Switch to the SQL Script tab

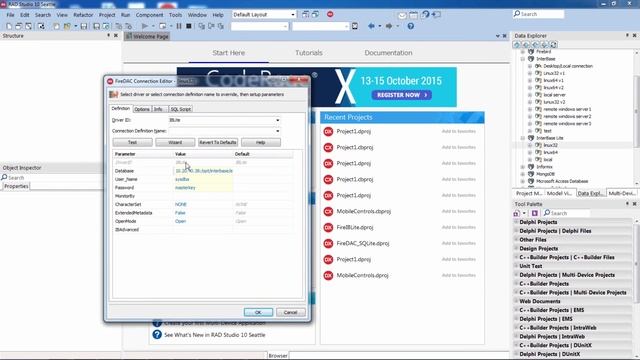coord(180,109)
